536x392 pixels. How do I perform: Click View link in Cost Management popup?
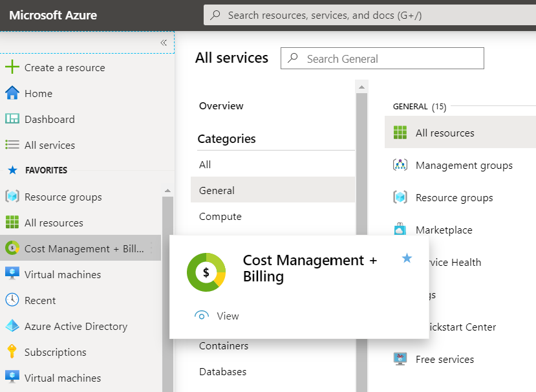pos(227,316)
